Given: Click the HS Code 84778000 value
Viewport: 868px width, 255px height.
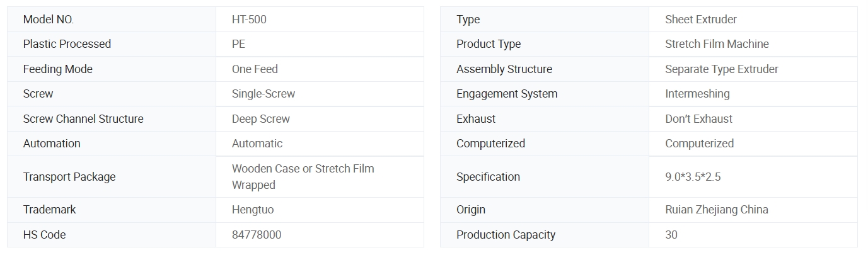Looking at the screenshot, I should tap(257, 235).
